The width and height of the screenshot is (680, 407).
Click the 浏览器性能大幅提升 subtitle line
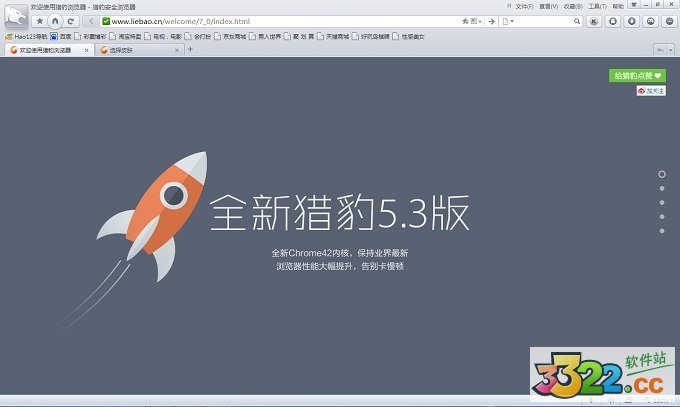pyautogui.click(x=340, y=266)
